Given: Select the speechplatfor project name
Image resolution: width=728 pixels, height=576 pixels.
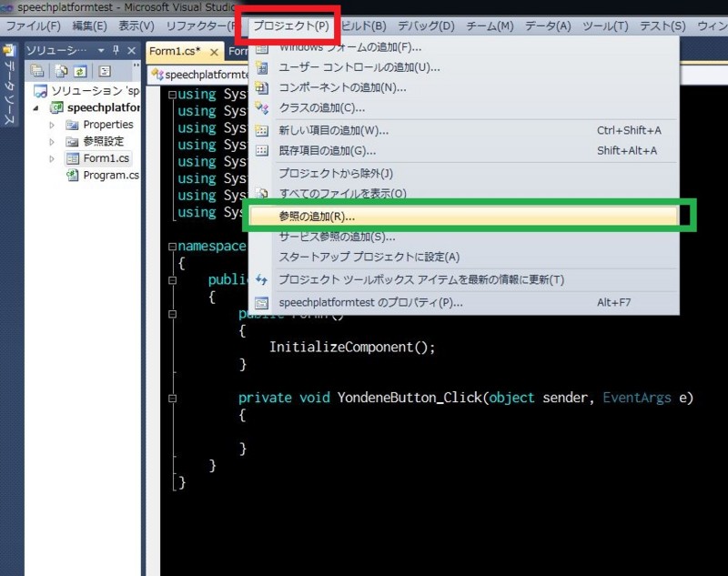Looking at the screenshot, I should point(104,107).
